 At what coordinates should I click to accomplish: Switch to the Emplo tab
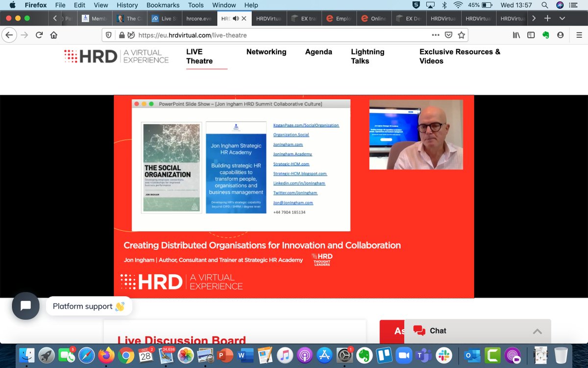pos(339,19)
